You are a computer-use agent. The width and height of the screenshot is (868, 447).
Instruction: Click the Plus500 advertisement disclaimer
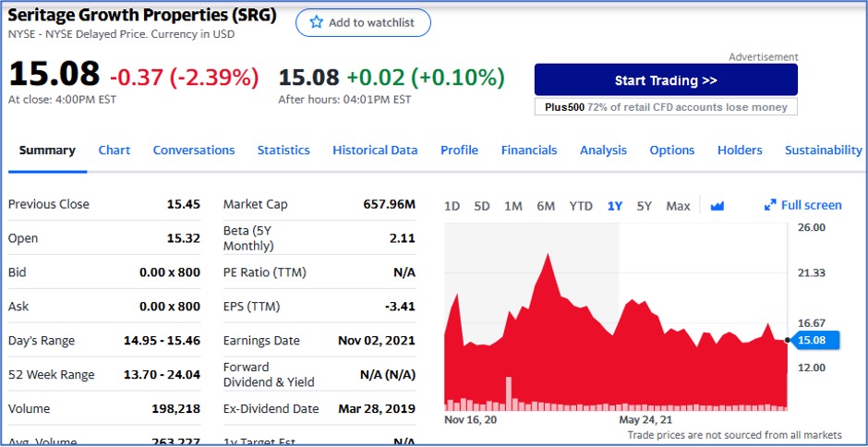[666, 107]
